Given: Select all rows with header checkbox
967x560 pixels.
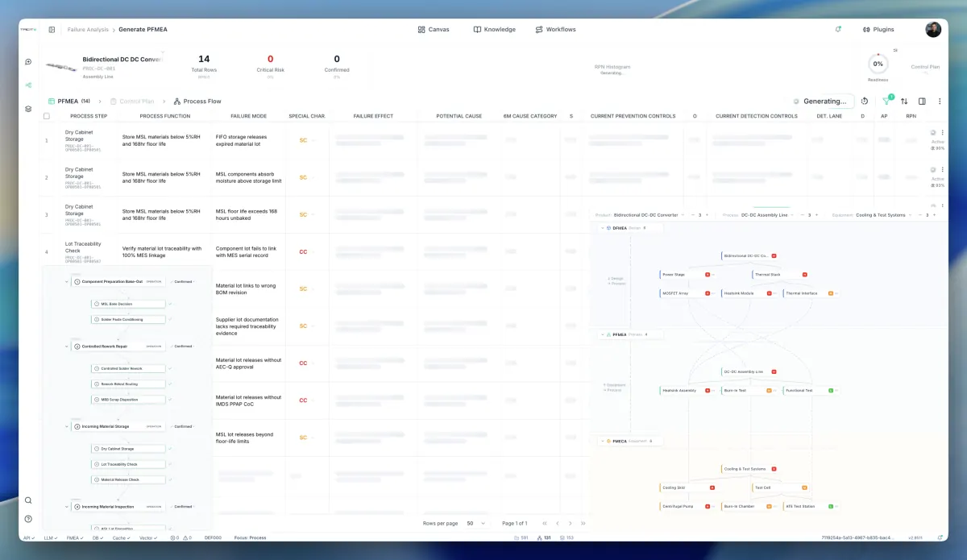Looking at the screenshot, I should 47,116.
